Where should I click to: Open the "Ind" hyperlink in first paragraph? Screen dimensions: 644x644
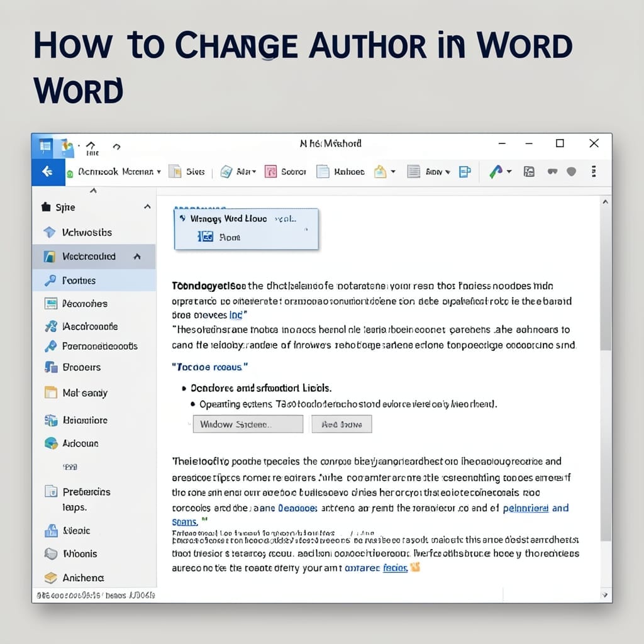(236, 315)
